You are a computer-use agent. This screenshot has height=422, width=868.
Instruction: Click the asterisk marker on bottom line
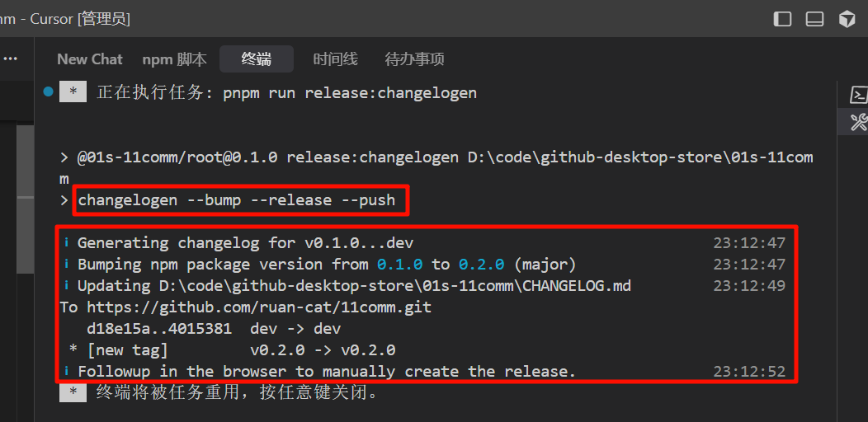pos(73,392)
